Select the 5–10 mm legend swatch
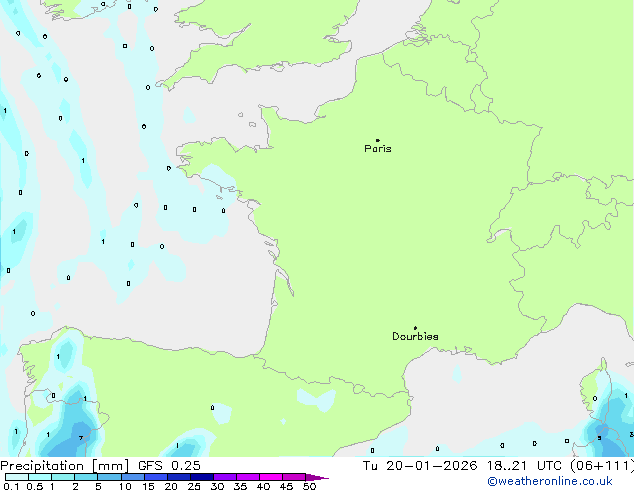 (x=109, y=477)
